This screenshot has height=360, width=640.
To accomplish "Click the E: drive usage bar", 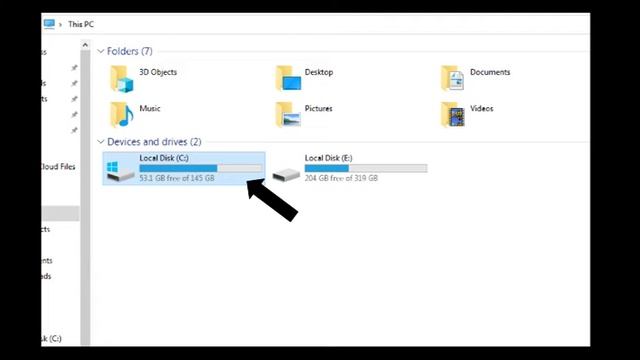I will click(x=366, y=168).
